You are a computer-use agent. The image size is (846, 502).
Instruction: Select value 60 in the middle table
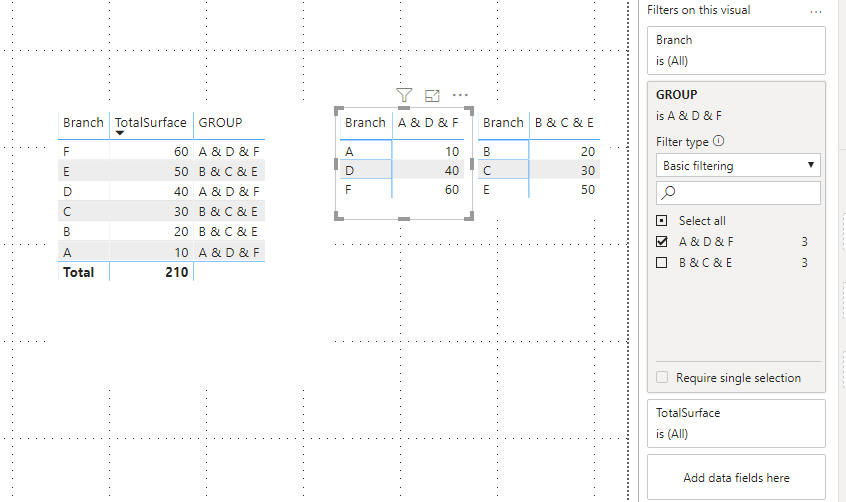click(x=452, y=189)
